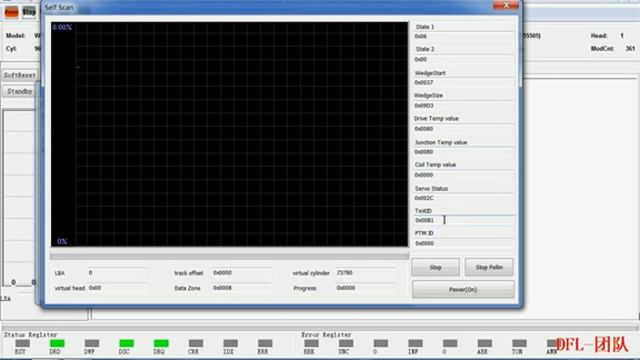Viewport: 640px width, 360px height.
Task: Click the UNC error register indicator
Action: pyautogui.click(x=346, y=344)
